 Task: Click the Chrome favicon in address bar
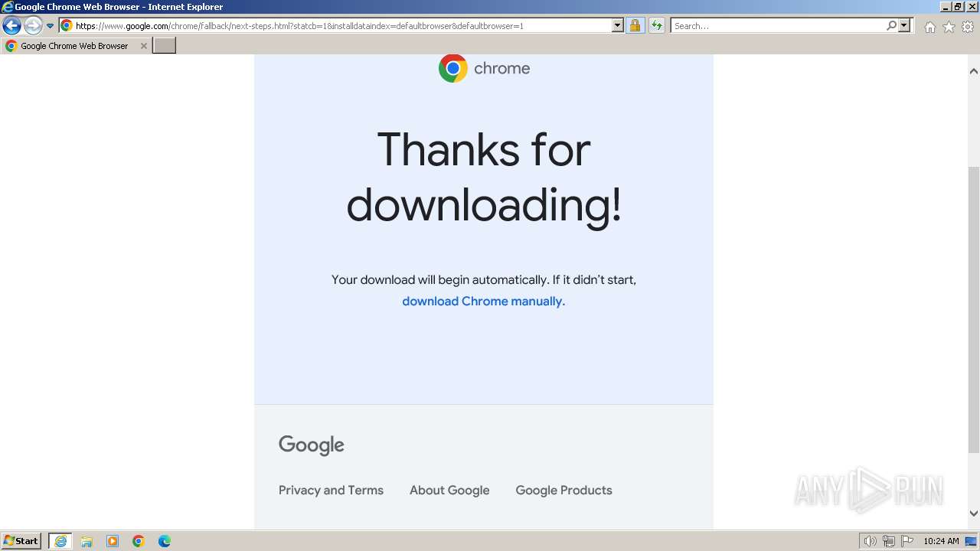67,25
